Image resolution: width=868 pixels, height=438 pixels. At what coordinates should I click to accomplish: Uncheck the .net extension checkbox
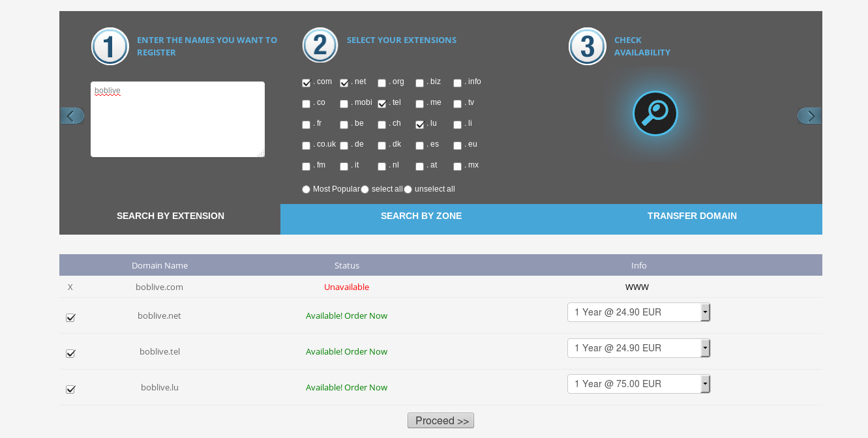coord(344,83)
